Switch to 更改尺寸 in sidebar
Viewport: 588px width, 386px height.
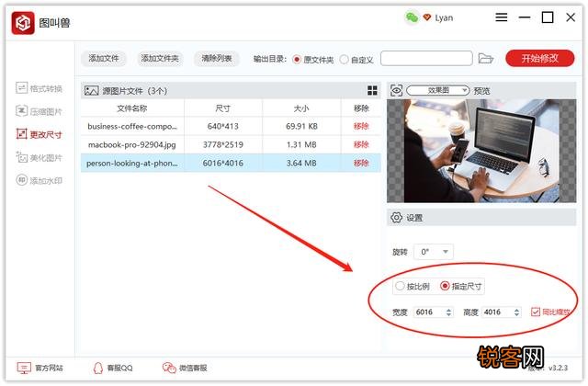[39, 134]
